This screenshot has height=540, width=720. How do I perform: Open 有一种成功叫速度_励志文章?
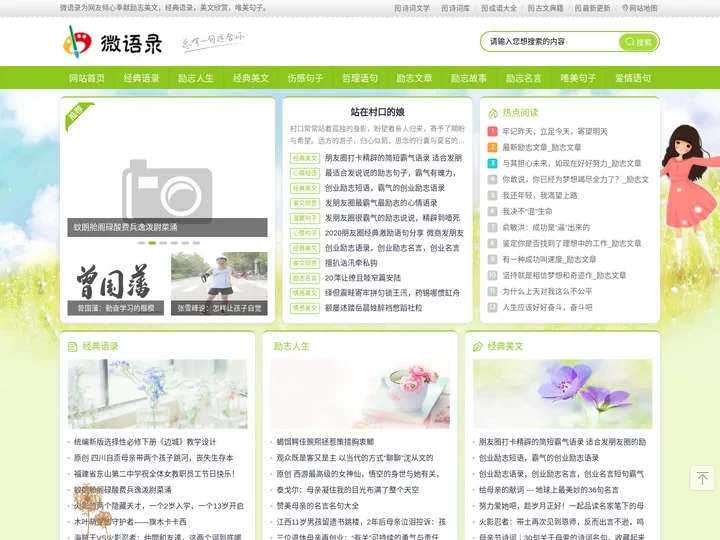[x=549, y=259]
